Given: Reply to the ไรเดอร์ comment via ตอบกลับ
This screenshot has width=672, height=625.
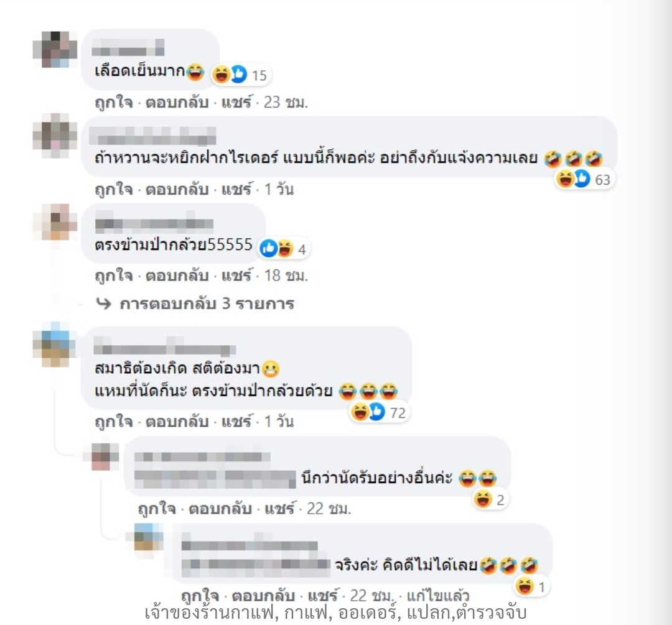Looking at the screenshot, I should [177, 189].
